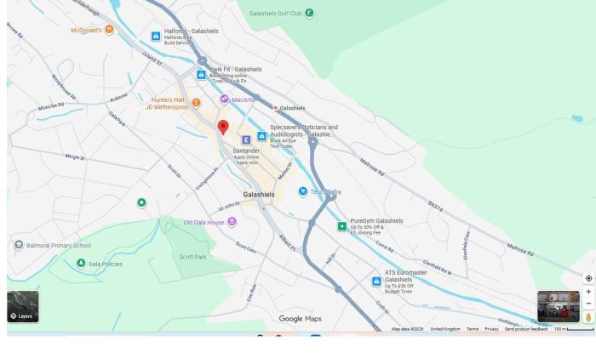
Task: Show your location on the map
Action: [588, 278]
